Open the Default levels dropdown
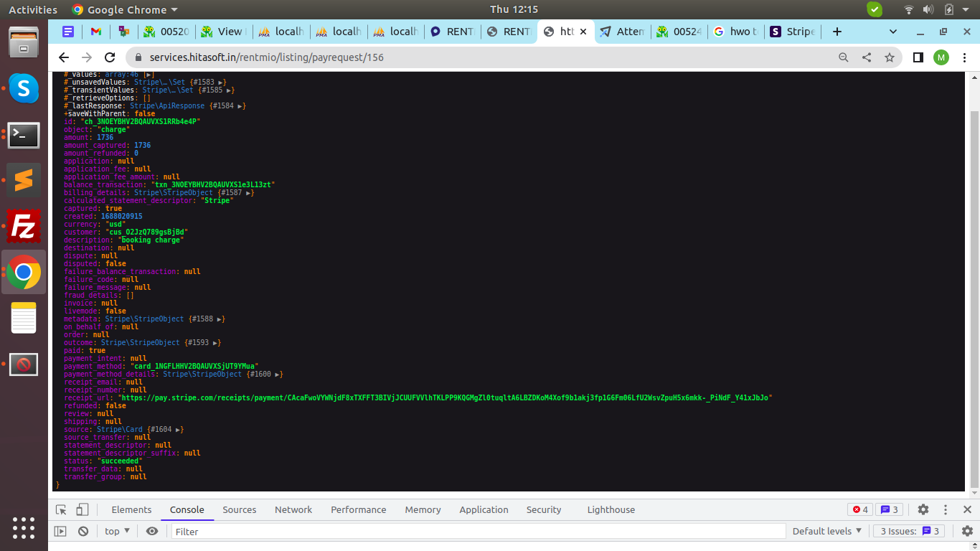The height and width of the screenshot is (551, 980). tap(826, 531)
